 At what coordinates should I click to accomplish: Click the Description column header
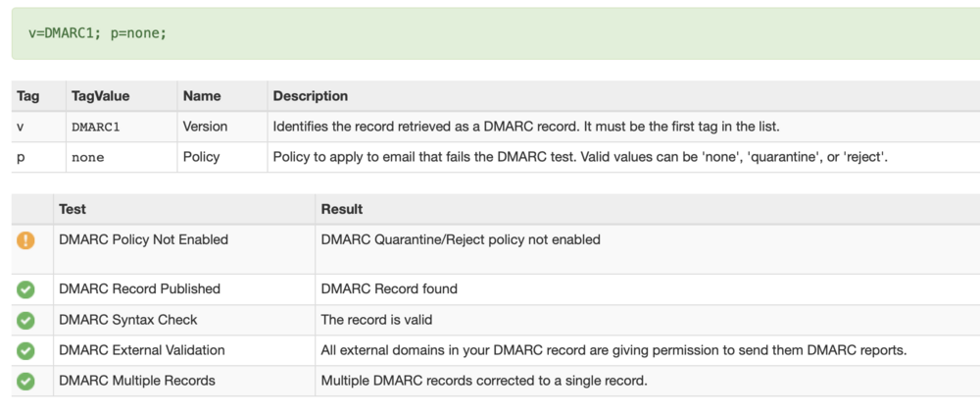click(310, 96)
